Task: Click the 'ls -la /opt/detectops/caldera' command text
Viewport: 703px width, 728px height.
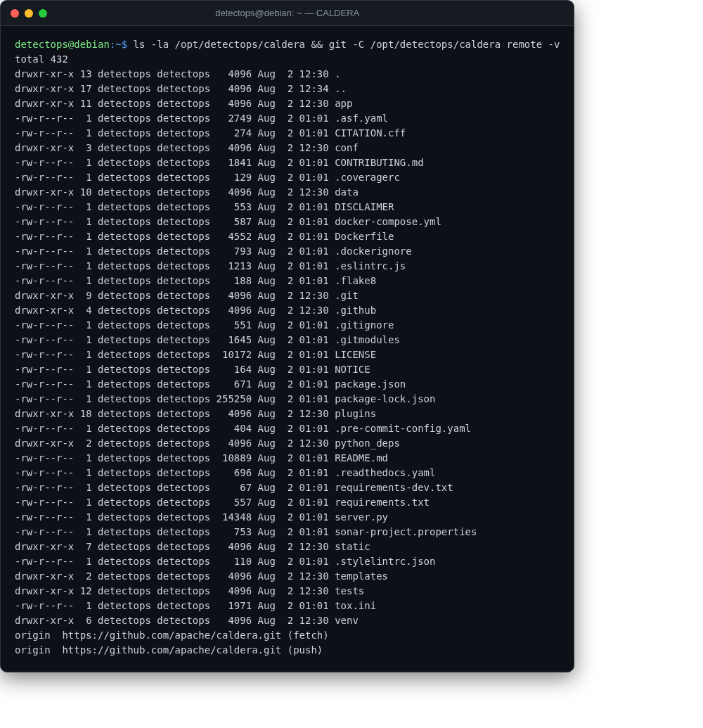Action: pyautogui.click(x=219, y=44)
